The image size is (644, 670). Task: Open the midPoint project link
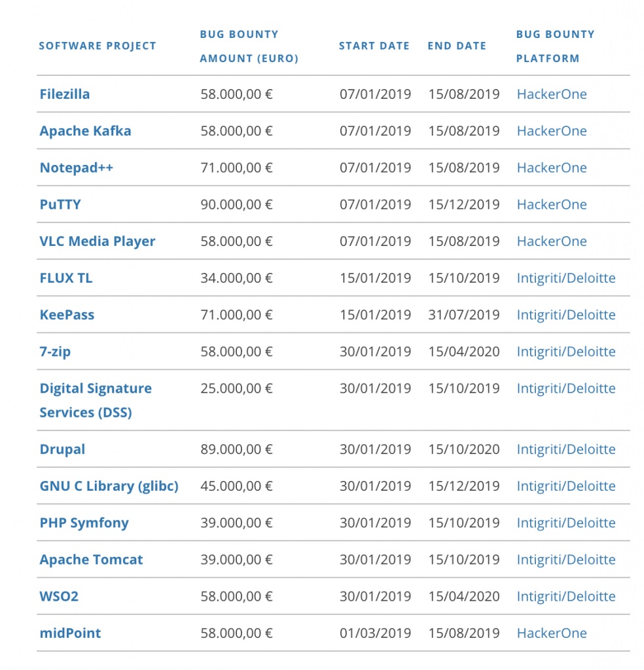tap(70, 633)
